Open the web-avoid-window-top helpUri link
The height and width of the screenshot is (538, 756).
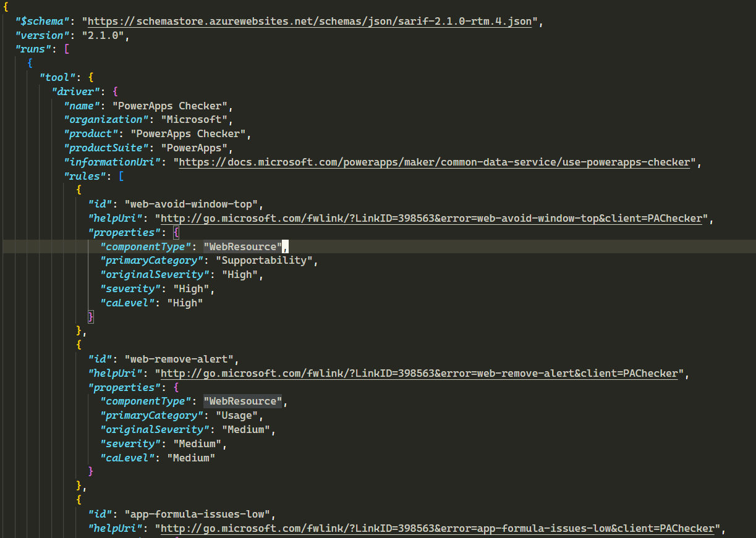tap(433, 217)
